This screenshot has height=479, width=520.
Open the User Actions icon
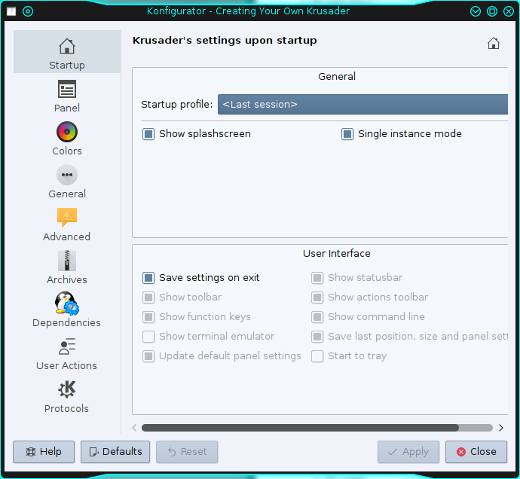(x=67, y=346)
